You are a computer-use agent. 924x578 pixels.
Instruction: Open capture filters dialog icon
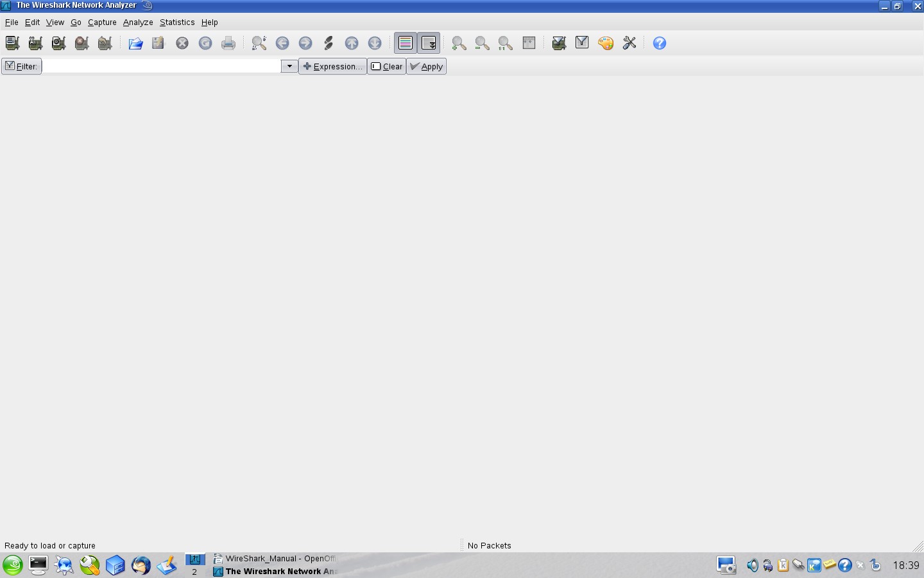560,43
